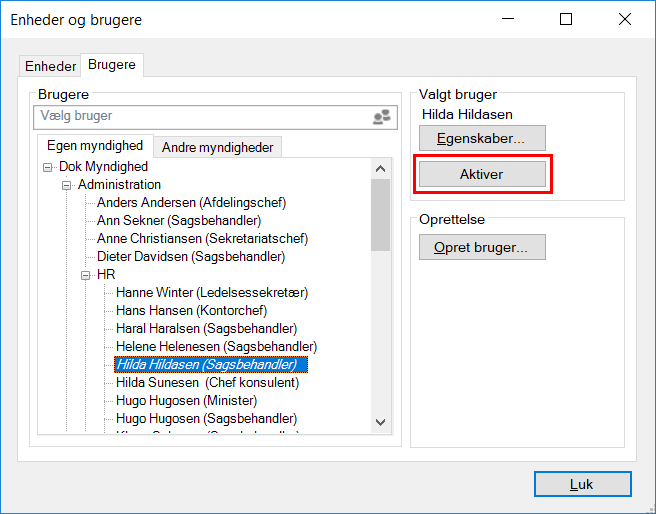Close the dialog with Luk button
The image size is (656, 514).
coord(582,484)
